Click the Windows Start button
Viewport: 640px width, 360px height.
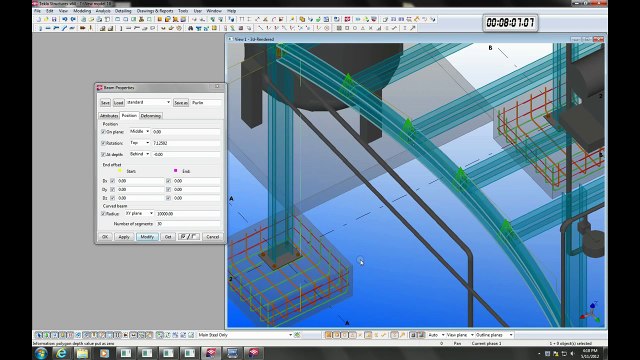pyautogui.click(x=41, y=353)
